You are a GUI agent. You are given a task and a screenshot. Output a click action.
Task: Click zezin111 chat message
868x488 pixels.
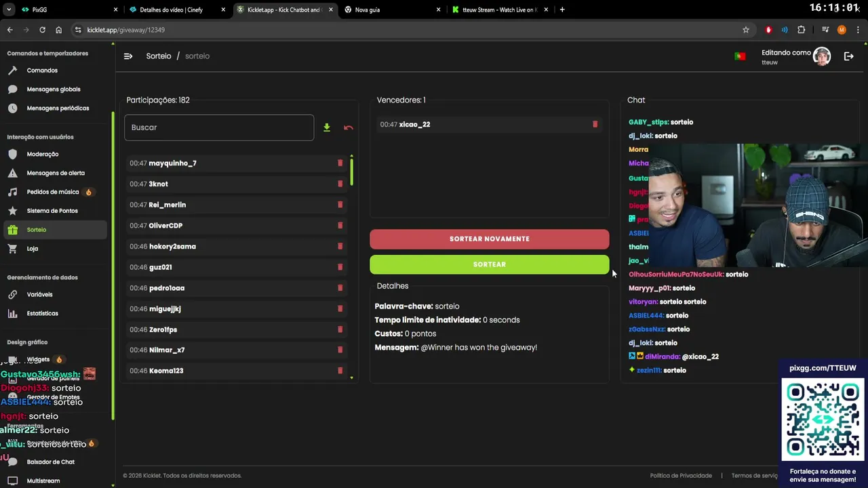pos(657,370)
